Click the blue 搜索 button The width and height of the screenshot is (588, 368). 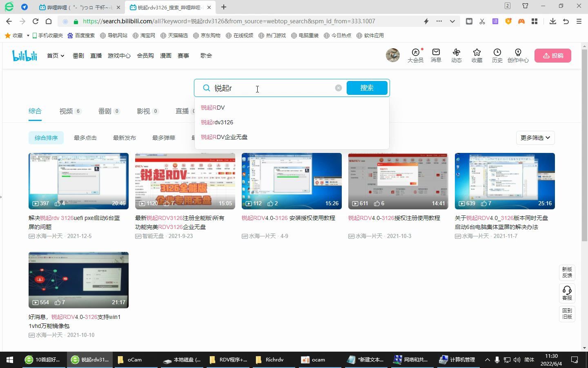click(x=367, y=88)
